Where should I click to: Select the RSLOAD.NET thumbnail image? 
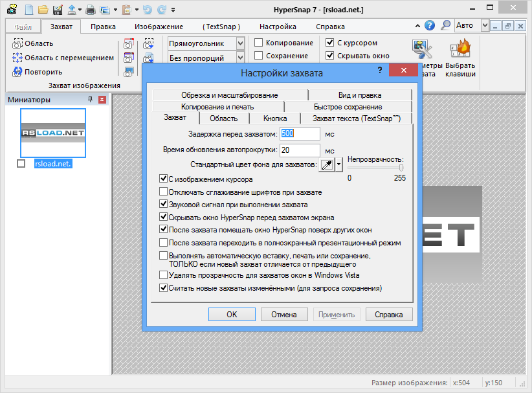[x=53, y=133]
